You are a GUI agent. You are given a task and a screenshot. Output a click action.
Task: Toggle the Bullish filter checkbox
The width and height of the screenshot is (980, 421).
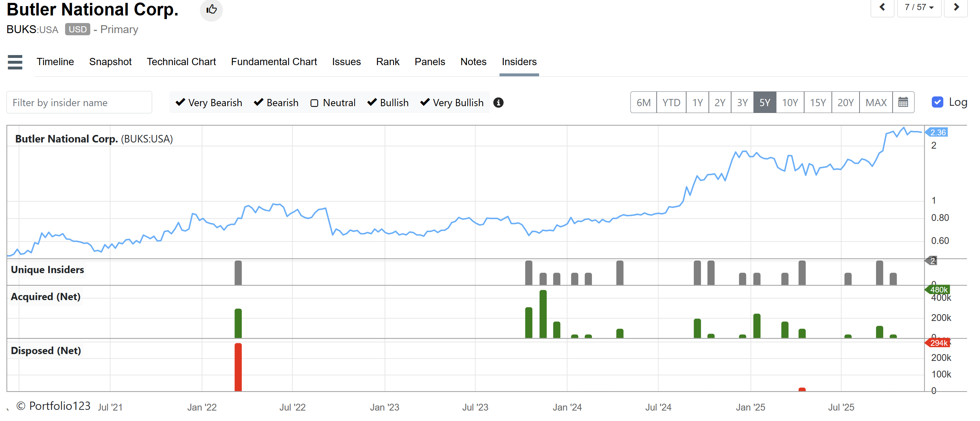[x=372, y=103]
